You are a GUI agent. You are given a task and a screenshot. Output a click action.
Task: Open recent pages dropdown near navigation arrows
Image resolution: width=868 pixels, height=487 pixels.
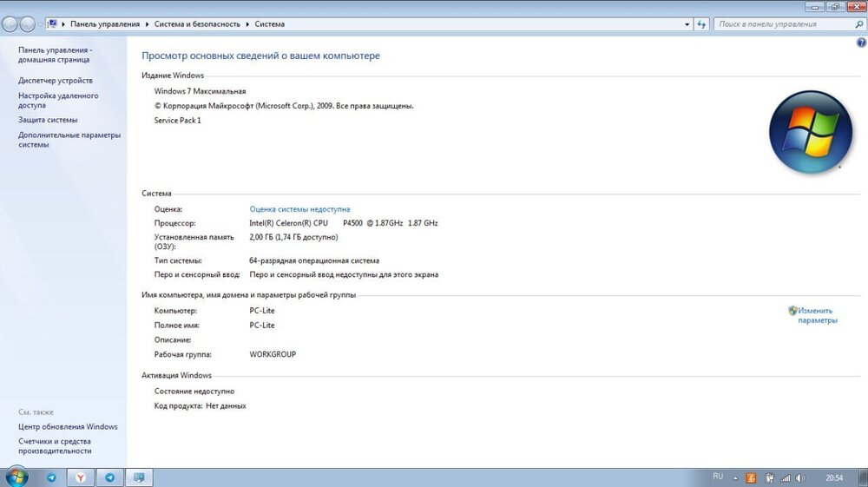tap(39, 25)
